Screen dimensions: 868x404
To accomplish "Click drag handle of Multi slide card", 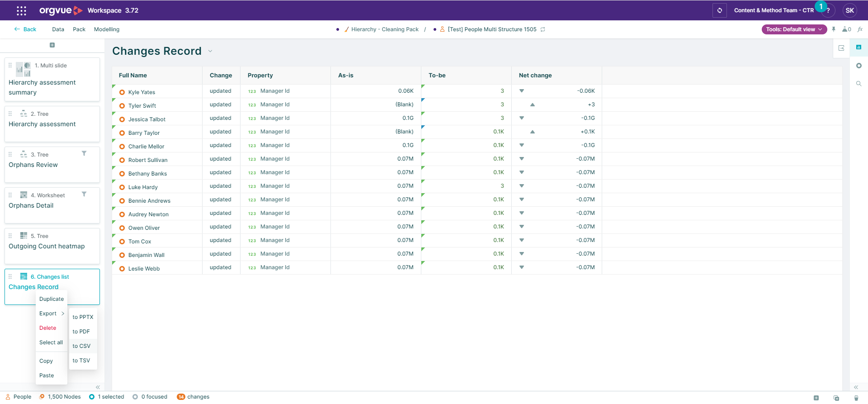I will click(x=10, y=65).
